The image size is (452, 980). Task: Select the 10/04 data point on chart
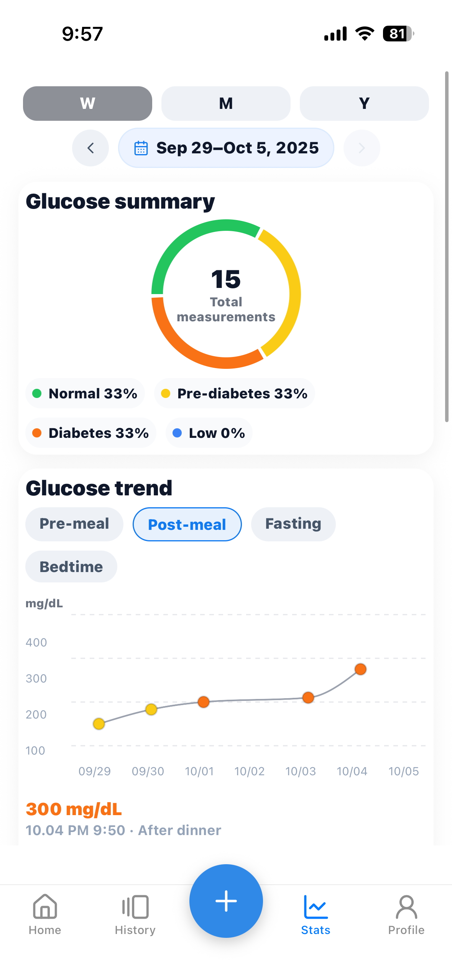pyautogui.click(x=360, y=669)
